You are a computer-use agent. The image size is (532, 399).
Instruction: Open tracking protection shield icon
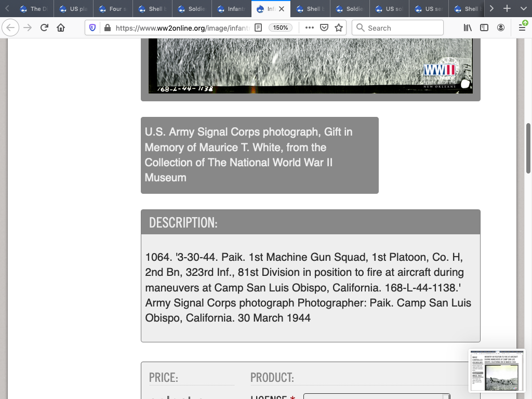pyautogui.click(x=93, y=28)
